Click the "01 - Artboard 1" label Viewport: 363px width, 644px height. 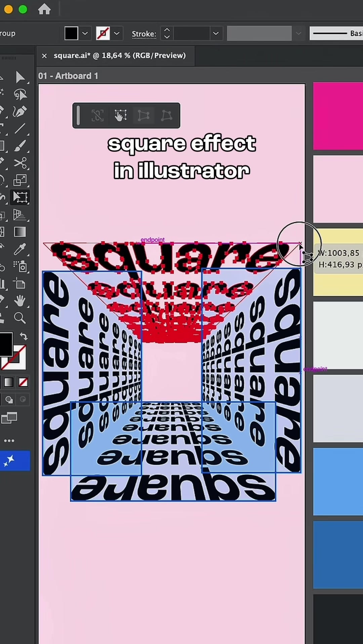click(68, 76)
